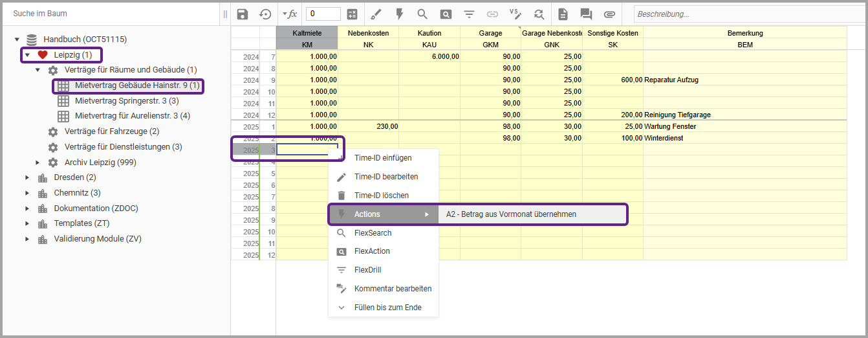The image size is (868, 338).
Task: Choose Time-ID einfügen from context menu
Action: tap(382, 158)
